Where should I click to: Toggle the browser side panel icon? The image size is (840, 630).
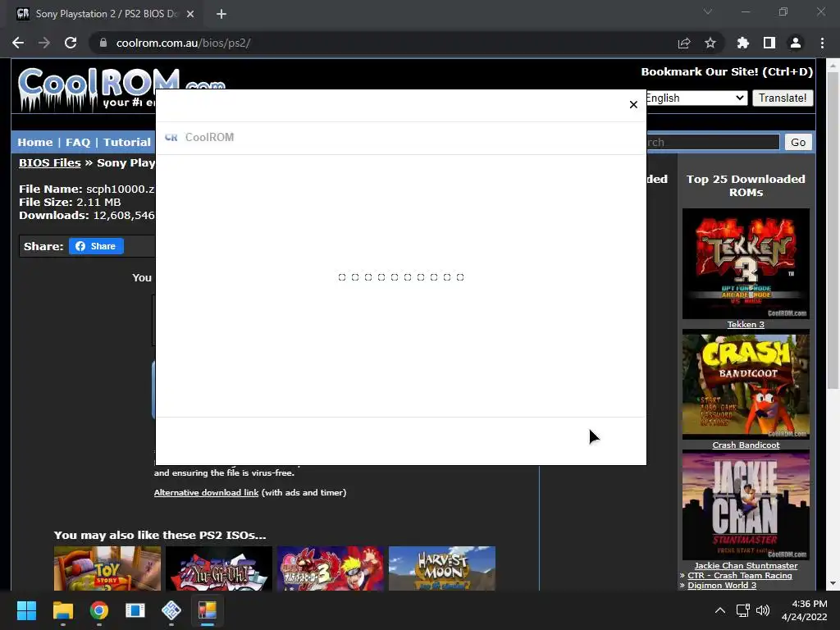click(769, 43)
